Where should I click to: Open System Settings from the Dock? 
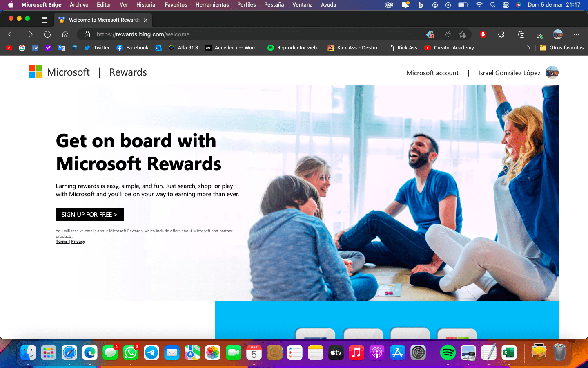(x=418, y=352)
